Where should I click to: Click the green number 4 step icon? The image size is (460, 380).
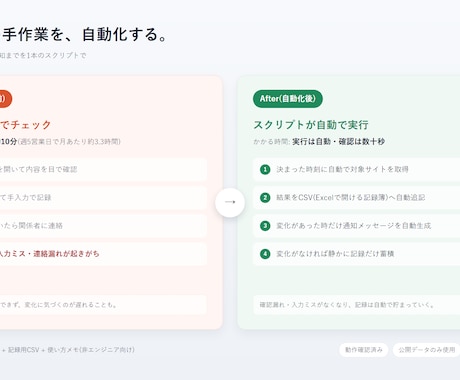(x=265, y=254)
